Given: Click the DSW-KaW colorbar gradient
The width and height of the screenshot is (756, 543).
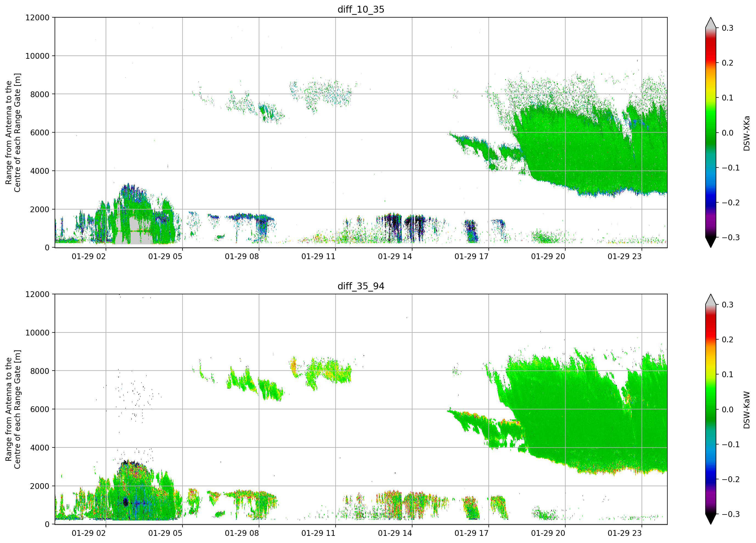Looking at the screenshot, I should click(x=711, y=409).
